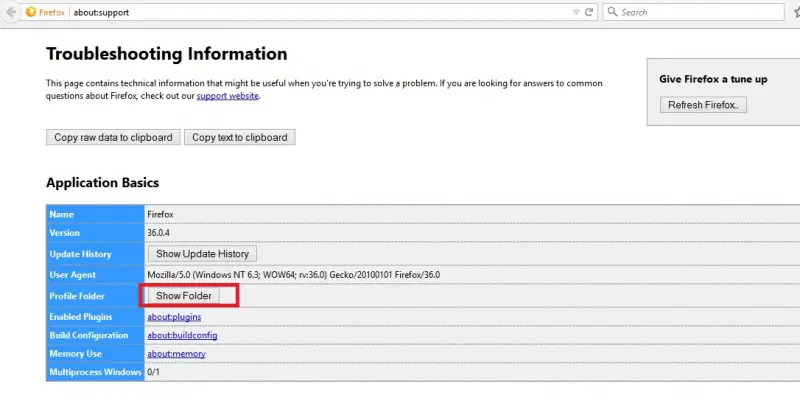This screenshot has width=800, height=398.
Task: Click the Enabled Plugins row label
Action: pos(81,317)
